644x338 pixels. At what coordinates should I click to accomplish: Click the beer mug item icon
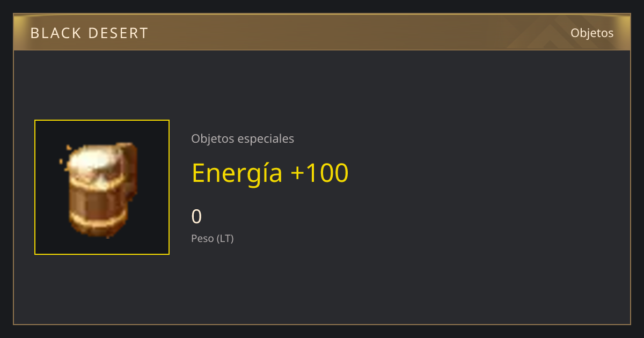pos(101,189)
